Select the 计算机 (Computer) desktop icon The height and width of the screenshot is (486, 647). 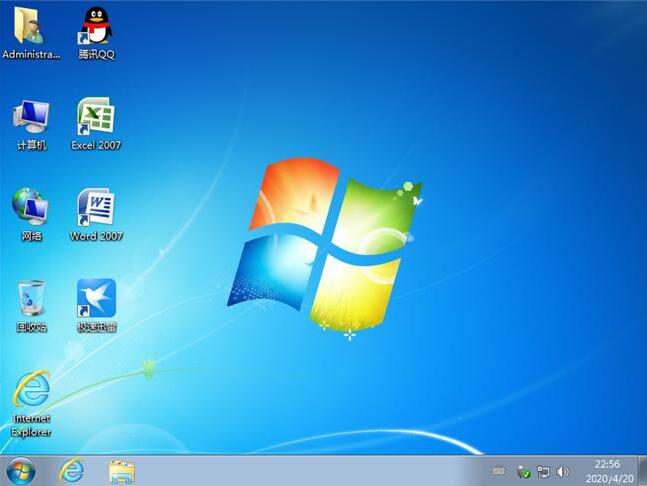pos(31,116)
